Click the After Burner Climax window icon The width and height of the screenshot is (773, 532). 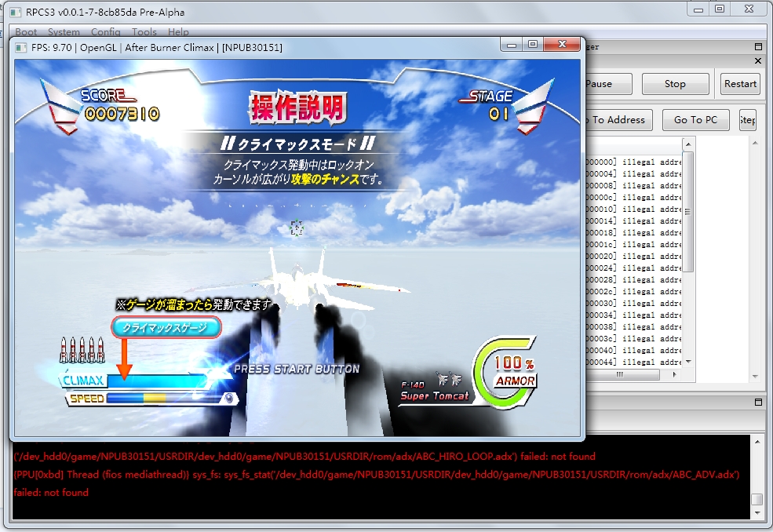click(x=22, y=47)
